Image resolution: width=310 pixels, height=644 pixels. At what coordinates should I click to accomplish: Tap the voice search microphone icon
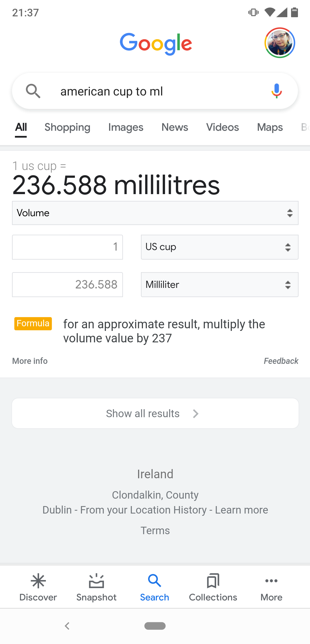tap(276, 91)
